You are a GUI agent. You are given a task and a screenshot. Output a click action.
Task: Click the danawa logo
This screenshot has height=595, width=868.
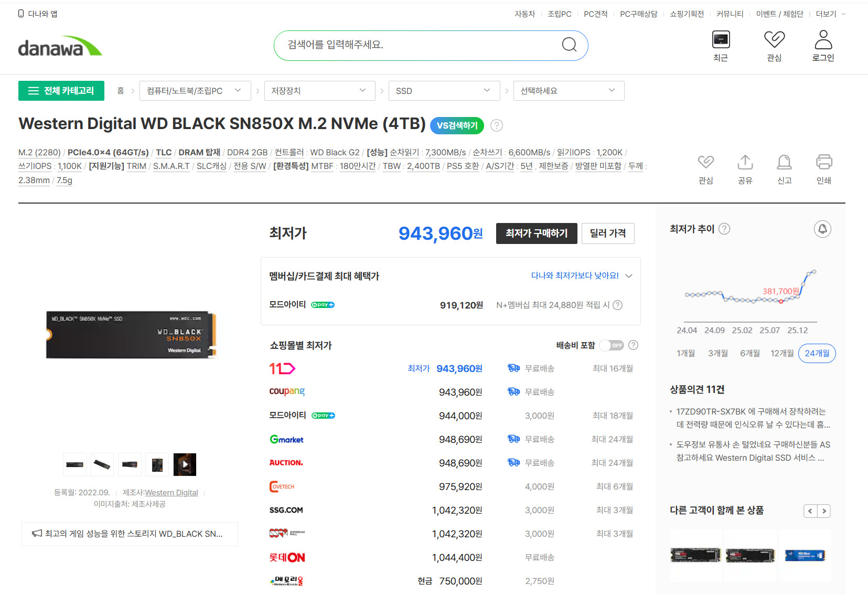click(x=60, y=46)
